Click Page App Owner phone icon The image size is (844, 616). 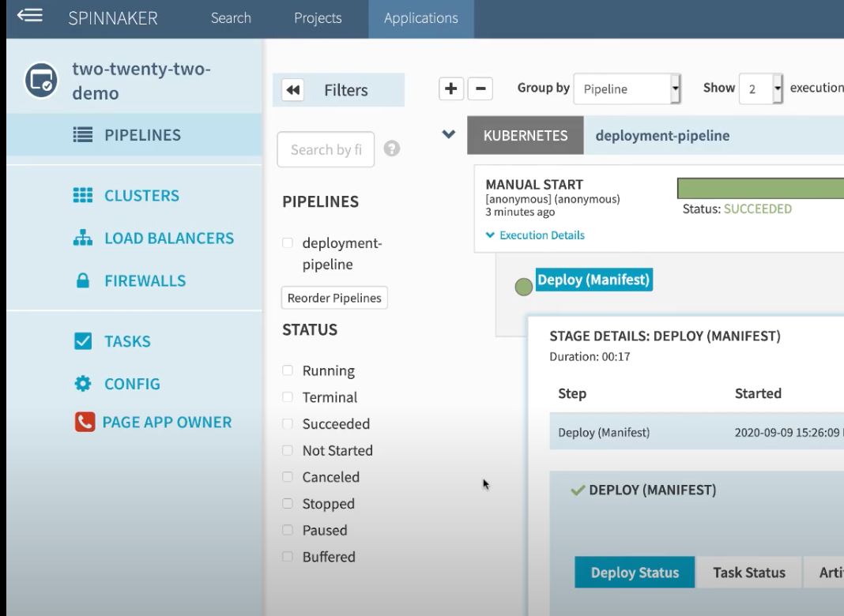[x=85, y=422]
